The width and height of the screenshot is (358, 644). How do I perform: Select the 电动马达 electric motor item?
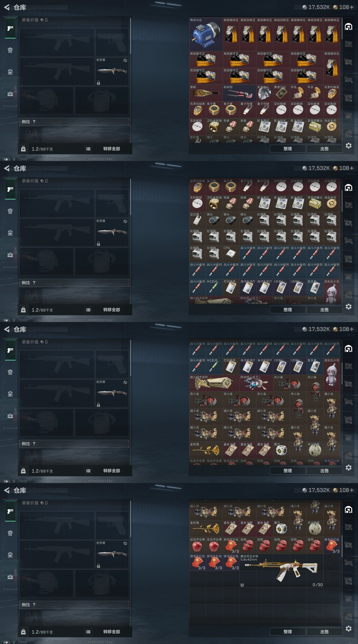pos(206,34)
